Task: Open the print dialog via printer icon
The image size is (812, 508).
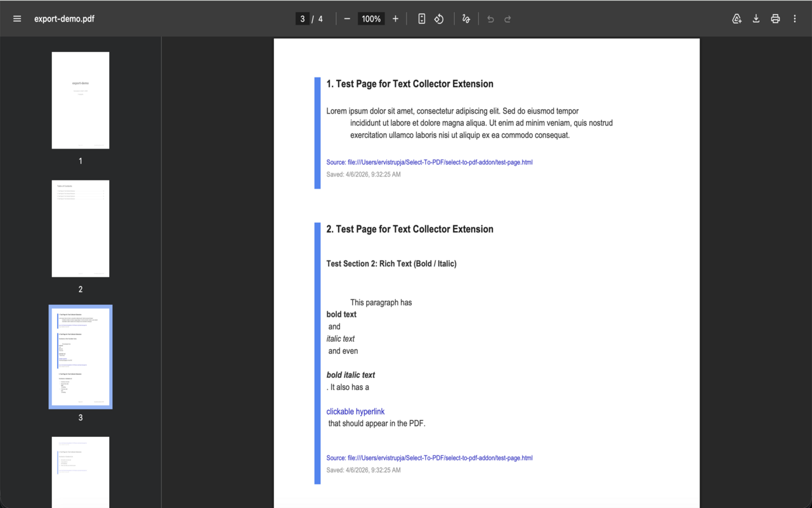Action: [x=775, y=18]
